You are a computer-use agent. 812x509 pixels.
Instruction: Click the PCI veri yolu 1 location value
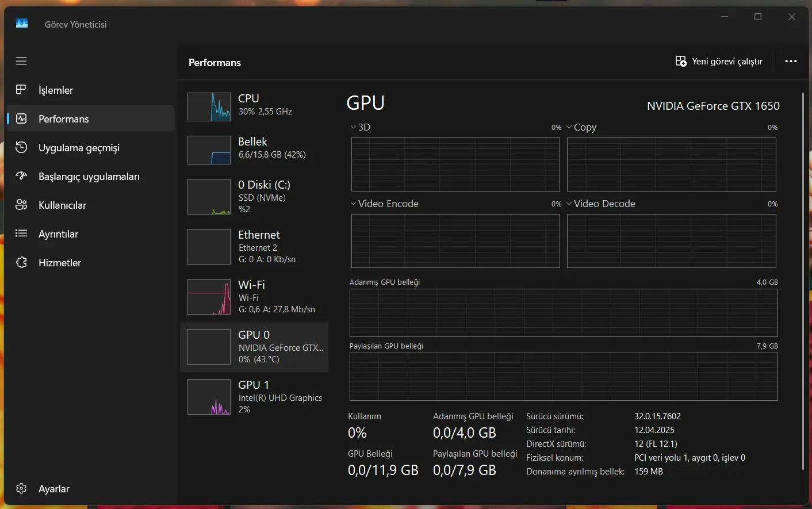(690, 458)
